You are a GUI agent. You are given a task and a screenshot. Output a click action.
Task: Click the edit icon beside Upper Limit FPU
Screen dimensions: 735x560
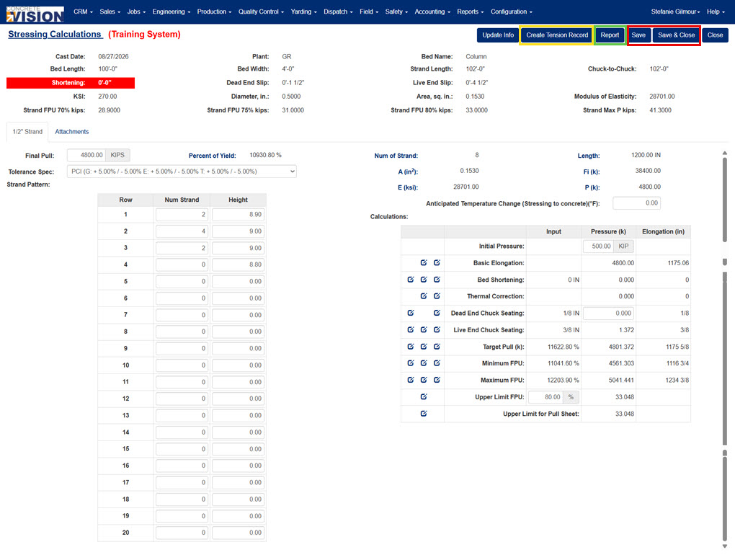(424, 397)
